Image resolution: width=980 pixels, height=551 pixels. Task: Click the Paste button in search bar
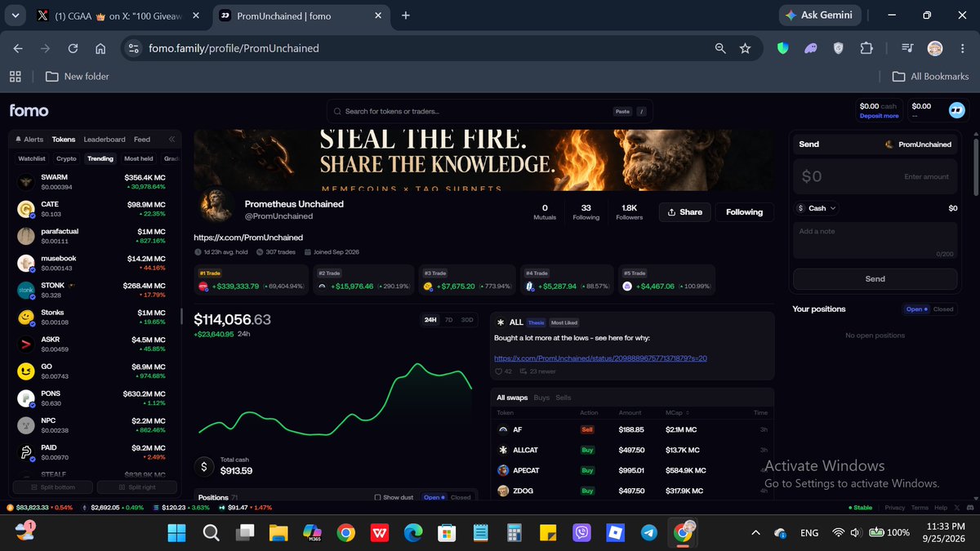622,111
